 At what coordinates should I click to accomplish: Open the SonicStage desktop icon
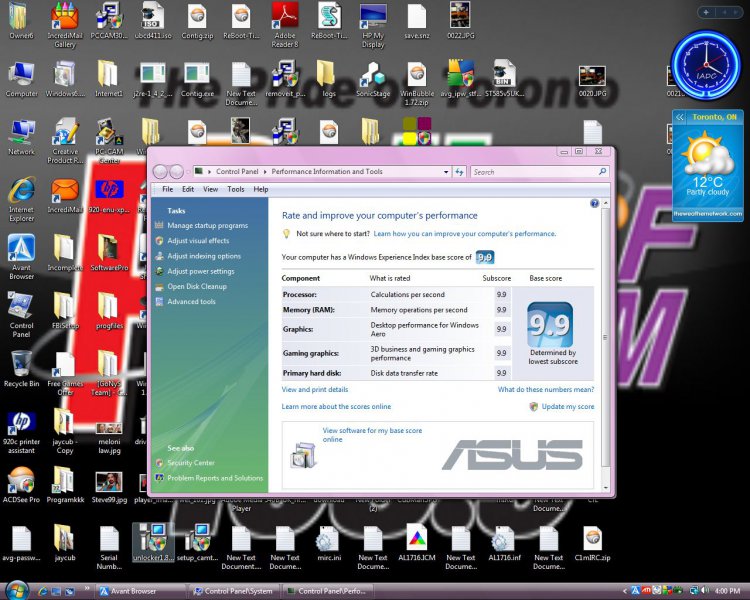click(x=373, y=80)
